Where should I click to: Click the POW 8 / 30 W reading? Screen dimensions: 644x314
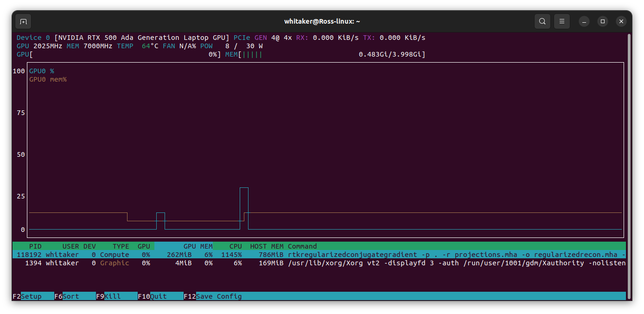click(x=231, y=46)
